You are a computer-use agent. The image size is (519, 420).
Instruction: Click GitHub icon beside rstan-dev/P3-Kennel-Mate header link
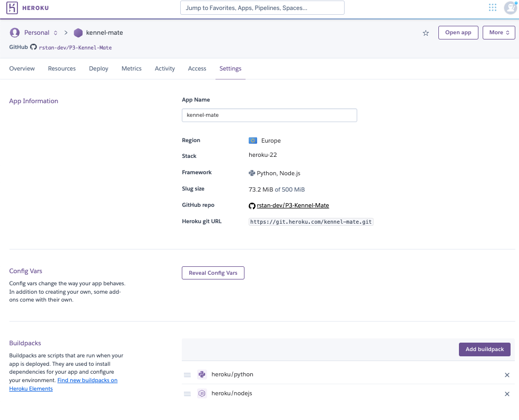[33, 47]
